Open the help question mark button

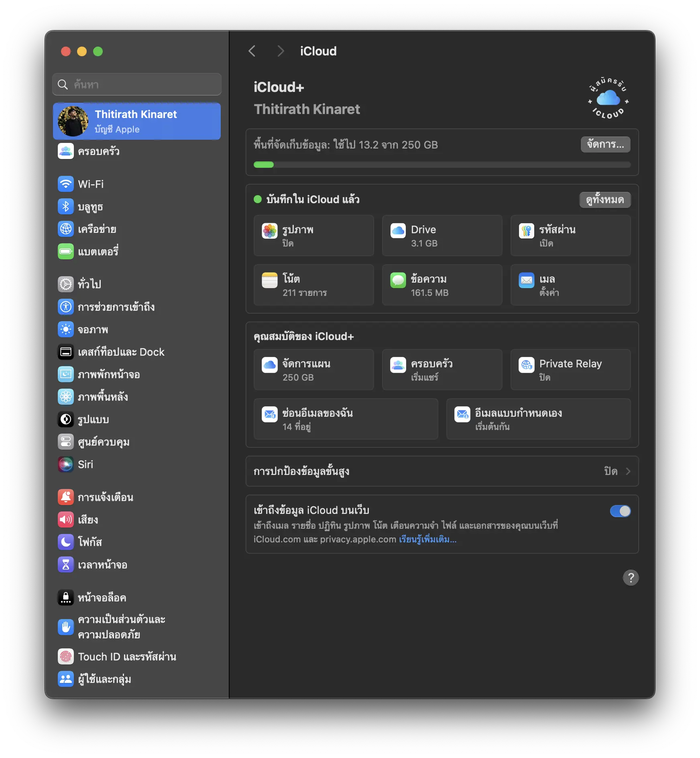click(x=630, y=578)
